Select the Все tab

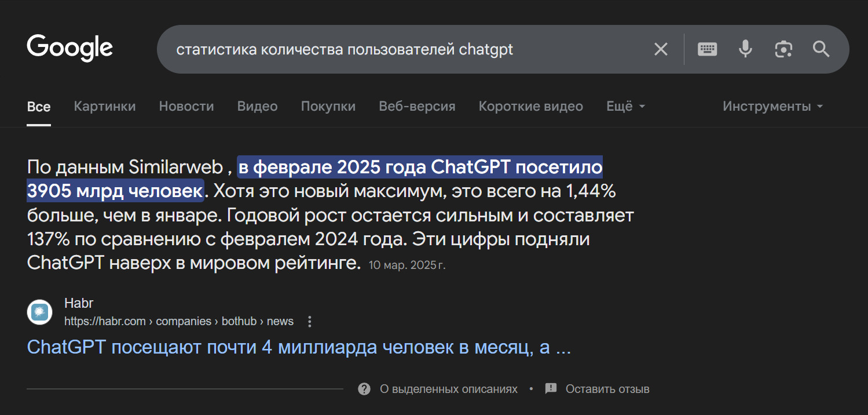click(39, 107)
